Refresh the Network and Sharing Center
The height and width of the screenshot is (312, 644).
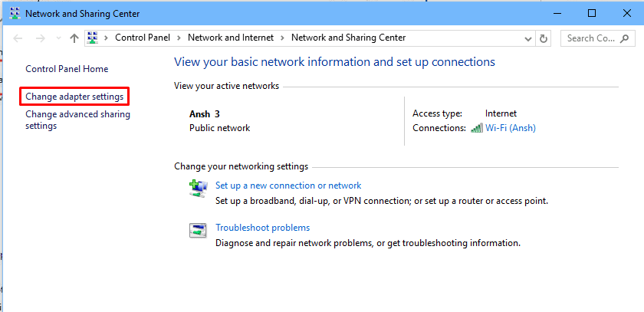pyautogui.click(x=544, y=38)
